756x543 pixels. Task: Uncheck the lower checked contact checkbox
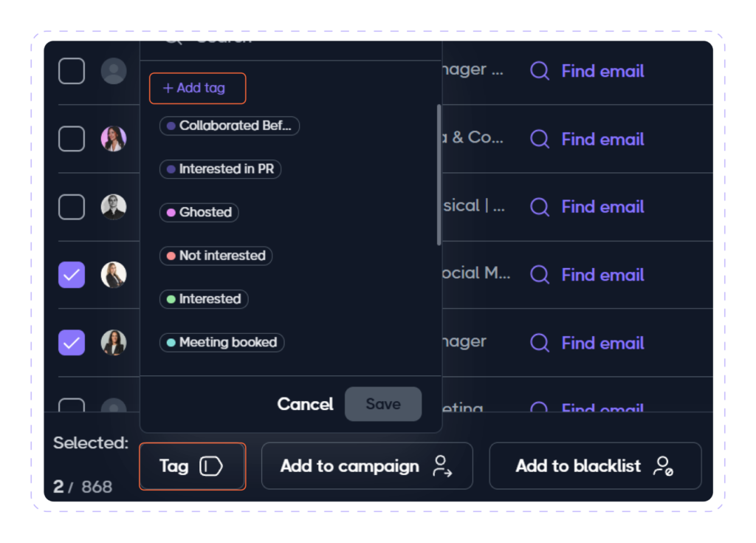72,343
